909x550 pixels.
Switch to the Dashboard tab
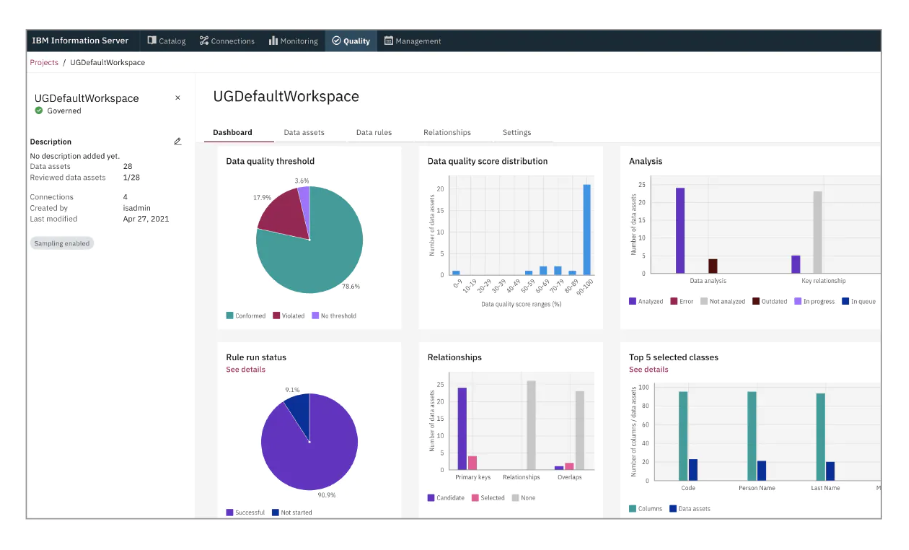click(x=232, y=132)
